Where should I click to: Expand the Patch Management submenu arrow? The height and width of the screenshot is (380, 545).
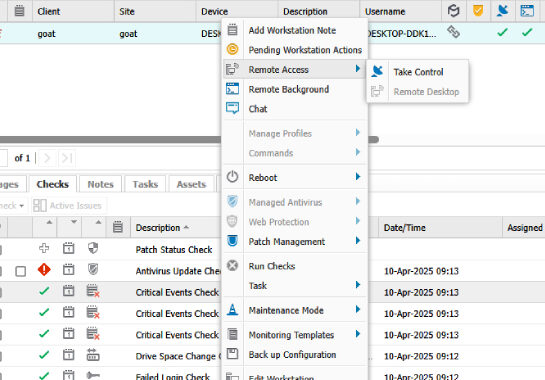point(358,241)
